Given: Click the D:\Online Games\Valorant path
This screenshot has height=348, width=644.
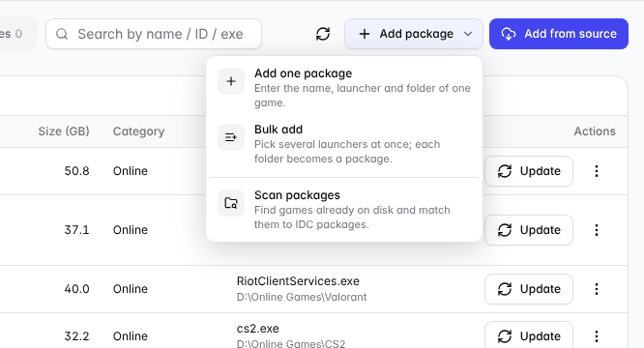Looking at the screenshot, I should point(302,297).
